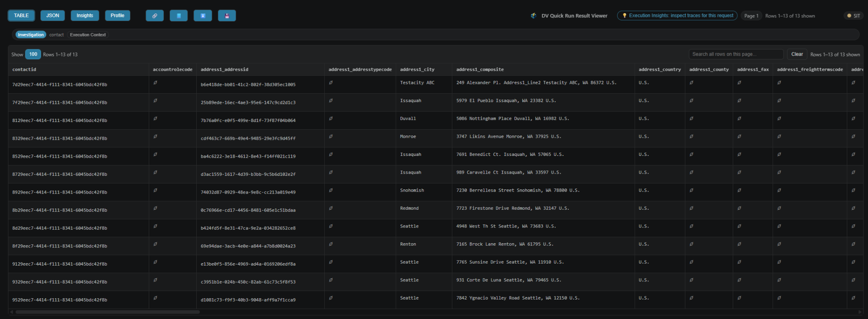Select contactid 8329eec7-4414-f111-8341-6045bdc42f8b
Image resolution: width=868 pixels, height=319 pixels.
pyautogui.click(x=60, y=139)
